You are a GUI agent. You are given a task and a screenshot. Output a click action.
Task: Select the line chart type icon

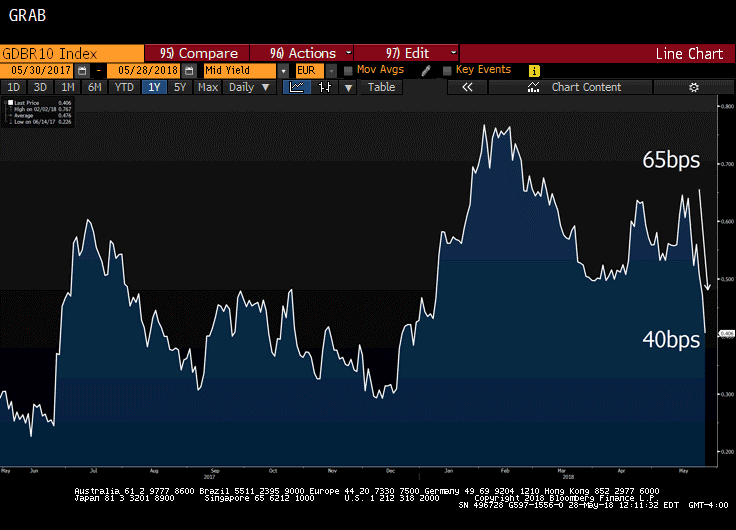tap(296, 88)
